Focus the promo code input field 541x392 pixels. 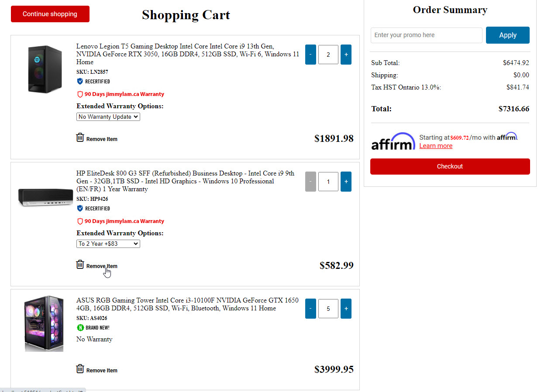[426, 35]
